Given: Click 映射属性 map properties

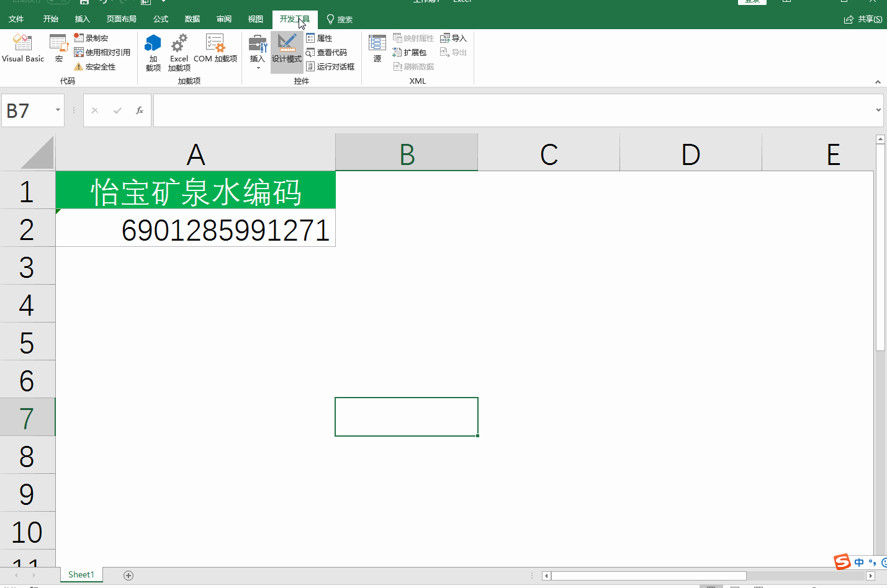Looking at the screenshot, I should coord(413,38).
